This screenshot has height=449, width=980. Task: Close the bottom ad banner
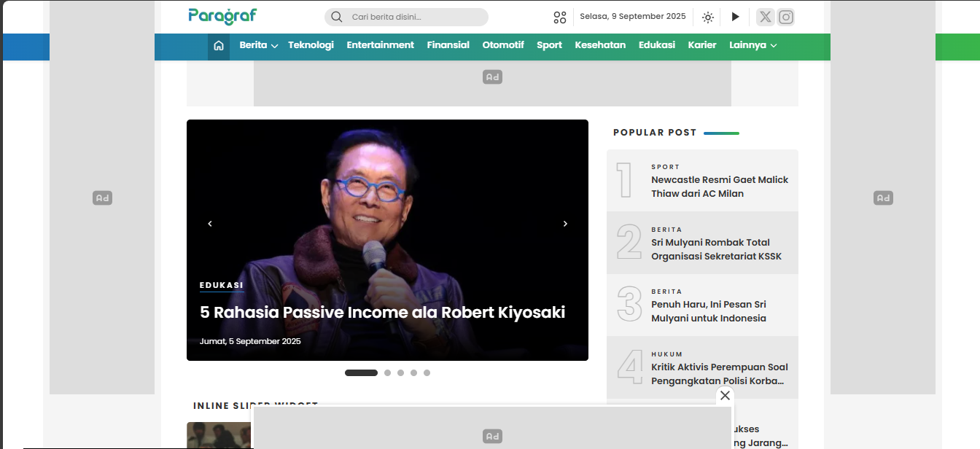[724, 395]
